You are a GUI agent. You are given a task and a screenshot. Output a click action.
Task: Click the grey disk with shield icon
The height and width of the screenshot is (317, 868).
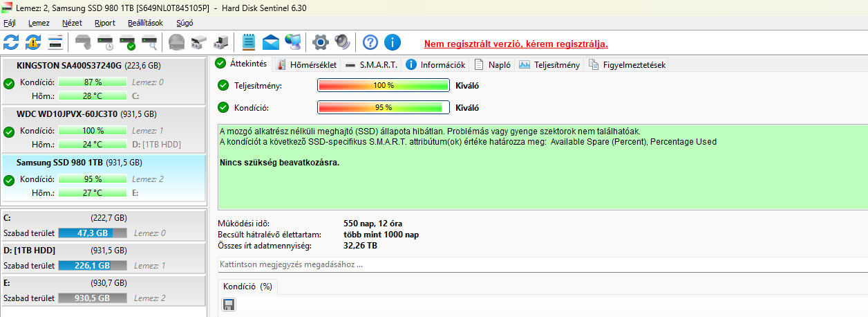click(83, 42)
